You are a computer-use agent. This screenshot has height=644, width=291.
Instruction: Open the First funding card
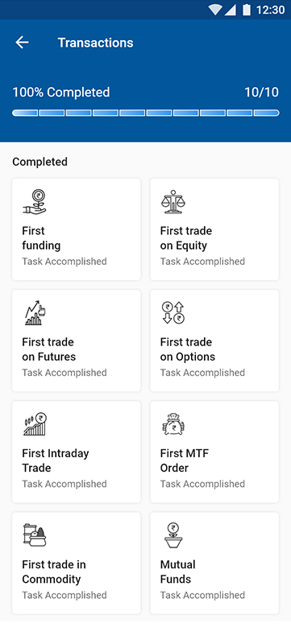pos(77,229)
